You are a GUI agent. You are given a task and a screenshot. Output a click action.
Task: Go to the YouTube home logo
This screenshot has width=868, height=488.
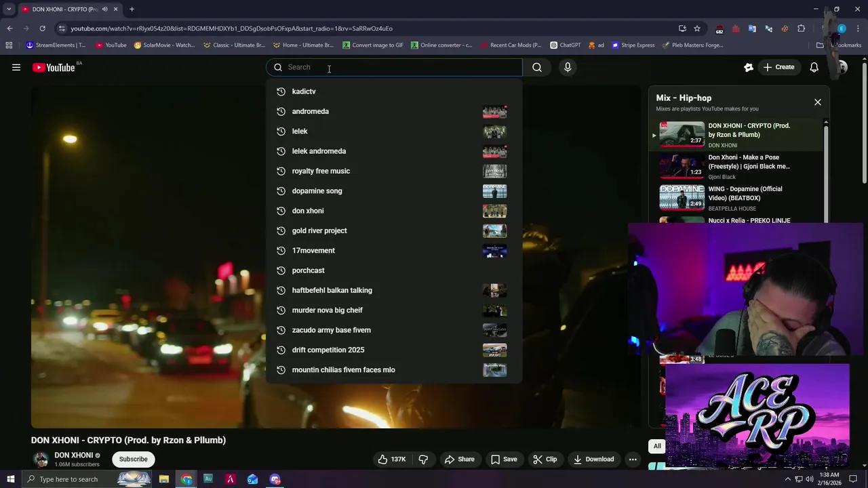point(54,67)
